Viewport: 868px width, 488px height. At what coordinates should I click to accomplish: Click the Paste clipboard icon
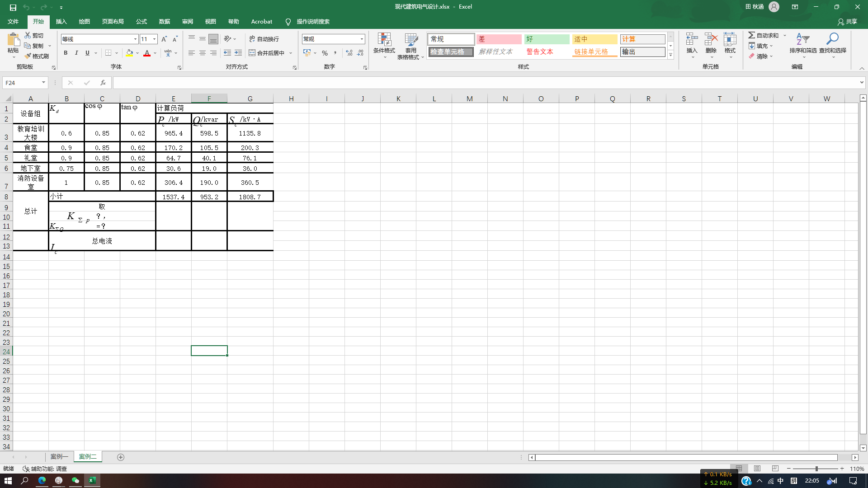coord(13,40)
